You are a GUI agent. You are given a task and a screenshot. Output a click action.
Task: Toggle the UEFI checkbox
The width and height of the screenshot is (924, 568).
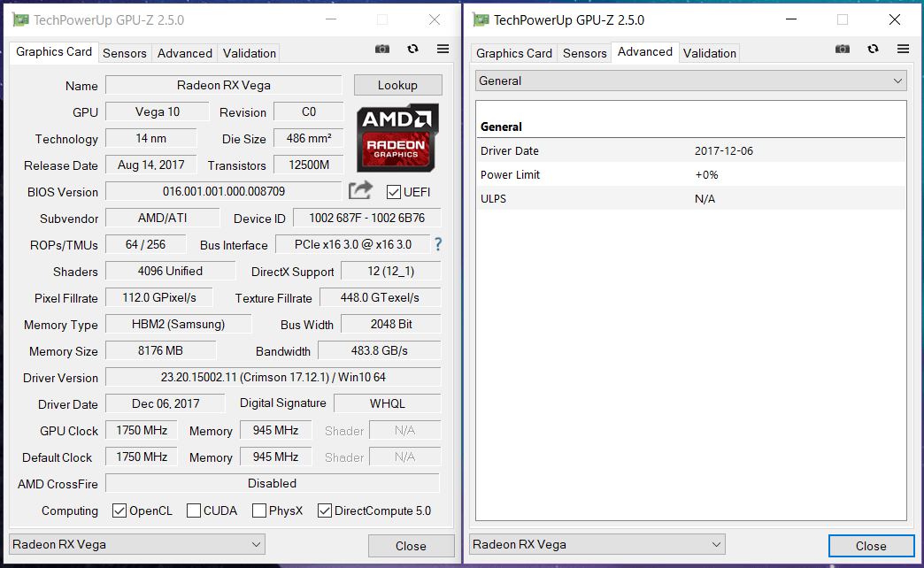click(x=394, y=192)
